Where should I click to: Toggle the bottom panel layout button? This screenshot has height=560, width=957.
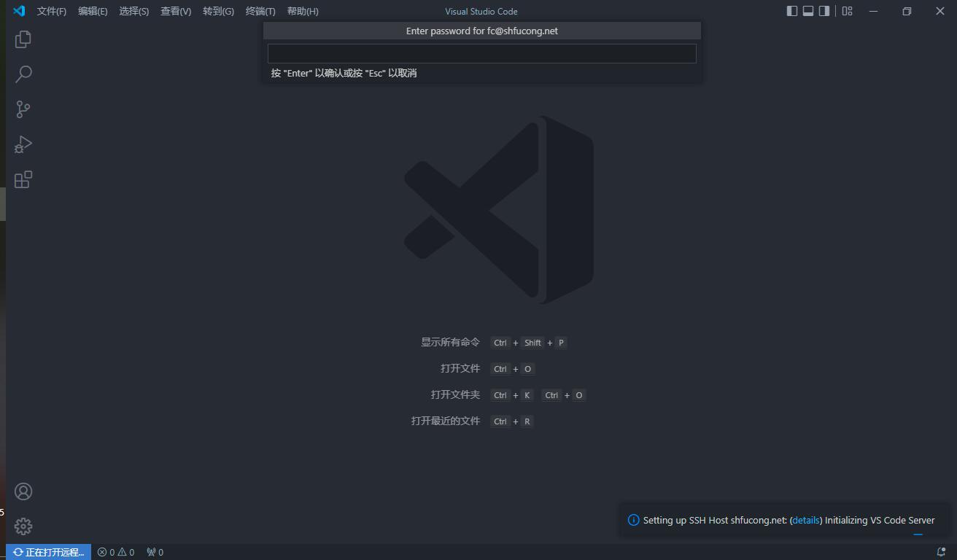point(808,11)
